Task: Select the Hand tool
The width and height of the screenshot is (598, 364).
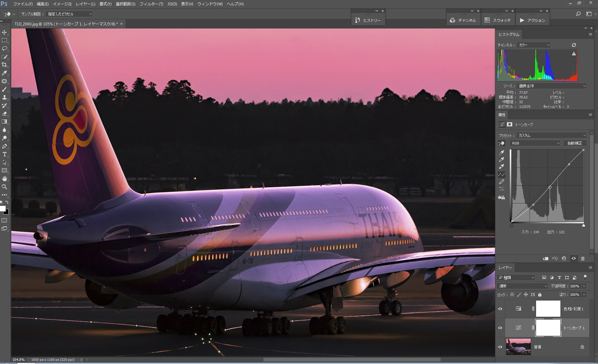Action: (x=4, y=179)
